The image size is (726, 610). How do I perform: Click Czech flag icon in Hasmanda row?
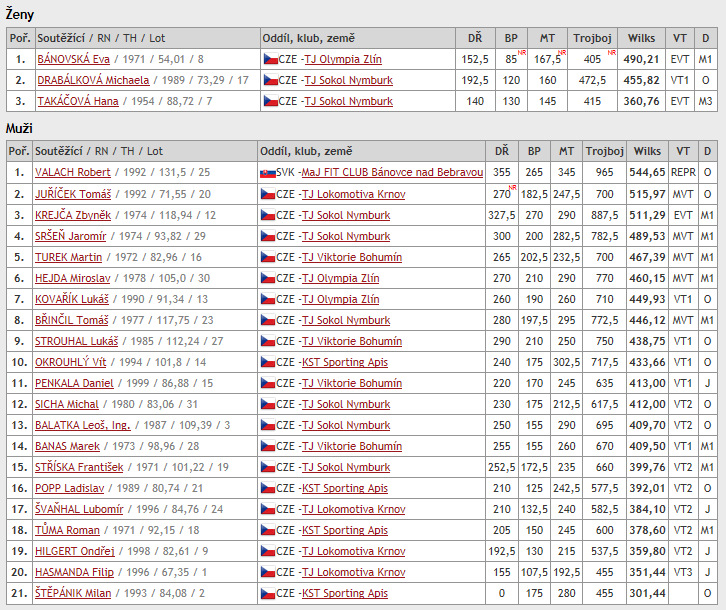pos(268,572)
